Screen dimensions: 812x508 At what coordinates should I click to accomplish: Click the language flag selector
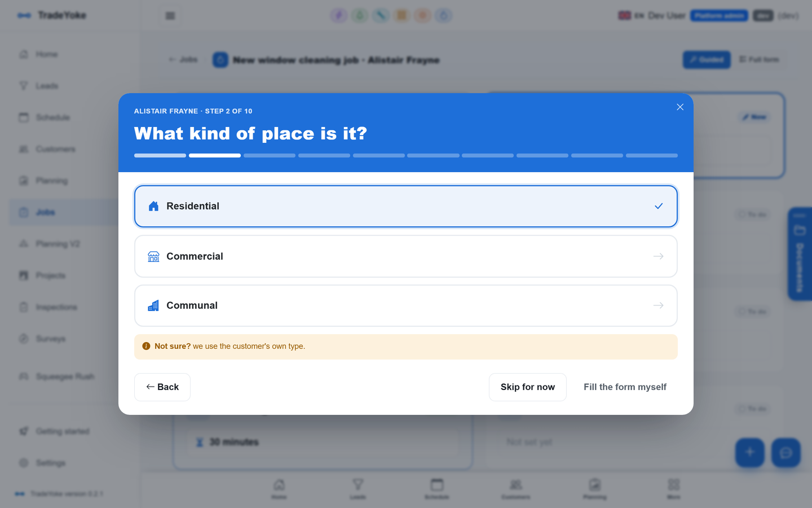point(631,16)
